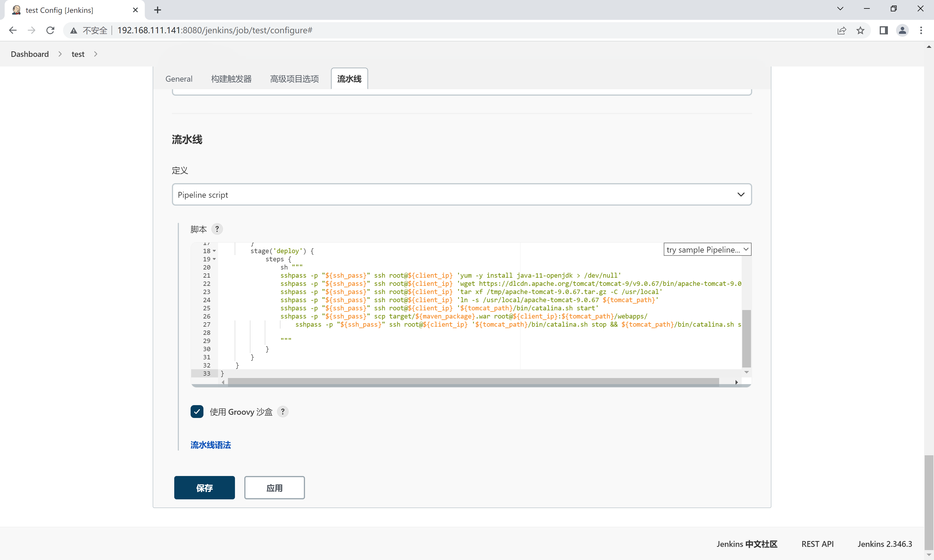Screen dimensions: 934x560
Task: Open help for Groovy sandbox option
Action: pos(283,412)
